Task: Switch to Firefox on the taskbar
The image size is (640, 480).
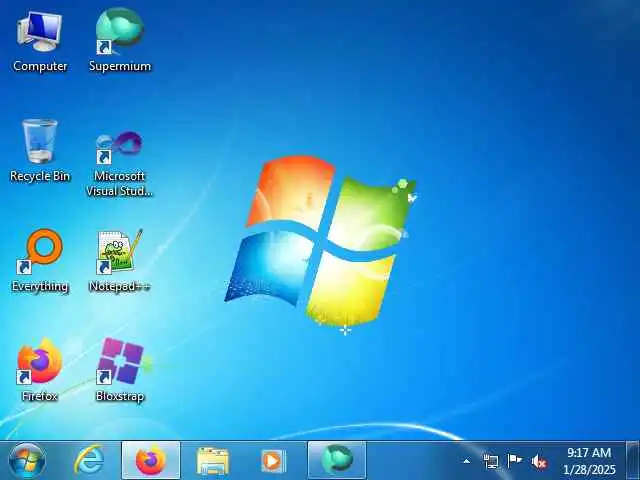Action: click(x=151, y=461)
